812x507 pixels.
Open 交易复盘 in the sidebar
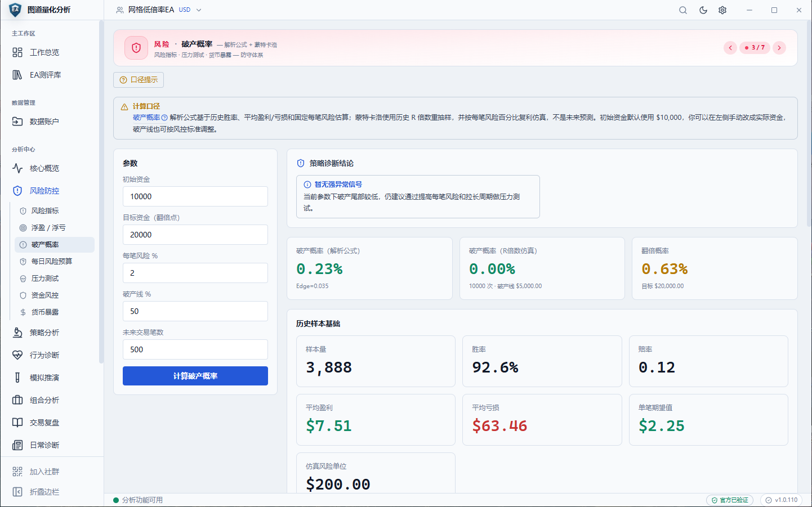(52, 423)
